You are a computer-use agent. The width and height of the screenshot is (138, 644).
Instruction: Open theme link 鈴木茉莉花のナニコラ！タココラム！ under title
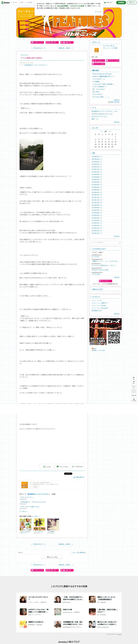[36, 65]
